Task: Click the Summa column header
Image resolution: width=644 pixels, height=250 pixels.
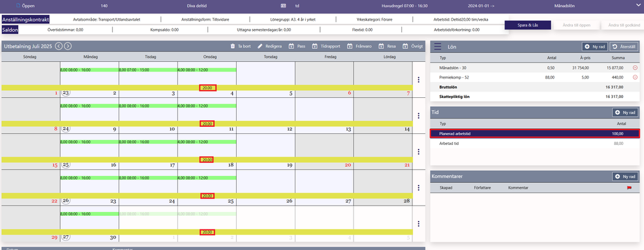Action: (x=618, y=58)
